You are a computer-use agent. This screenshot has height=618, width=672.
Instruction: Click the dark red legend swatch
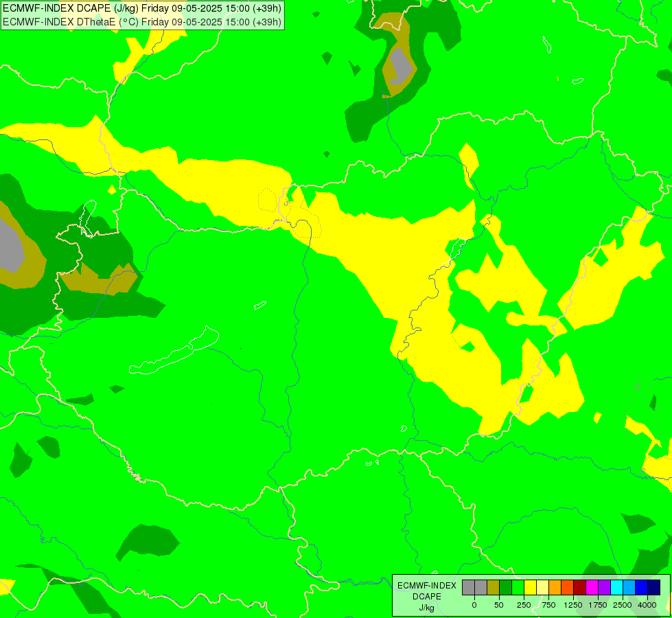pos(580,588)
